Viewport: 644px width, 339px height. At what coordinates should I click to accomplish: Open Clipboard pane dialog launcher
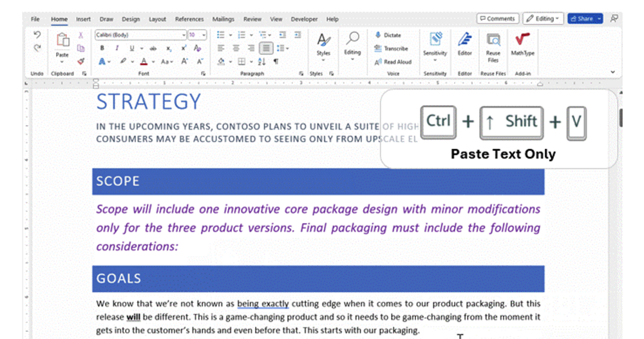(84, 73)
